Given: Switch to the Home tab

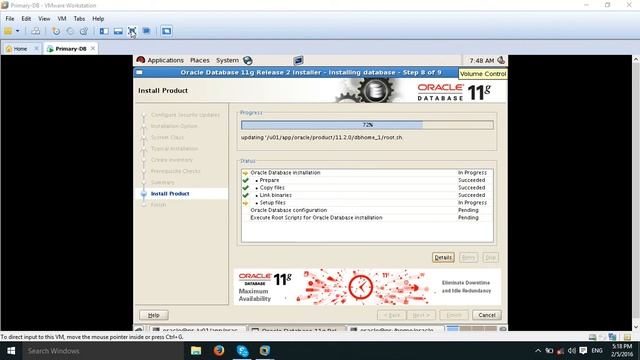Looking at the screenshot, I should pos(20,49).
